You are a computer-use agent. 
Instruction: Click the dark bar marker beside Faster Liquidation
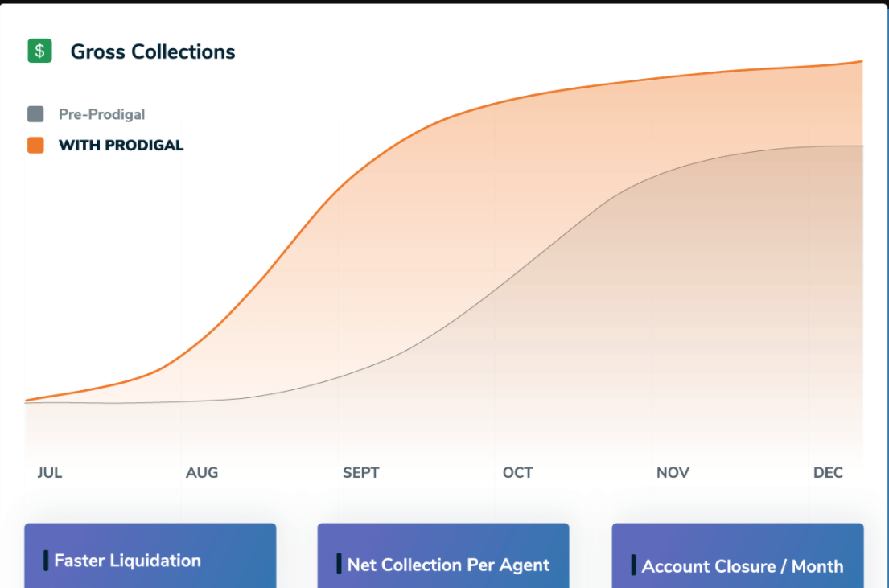point(46,560)
